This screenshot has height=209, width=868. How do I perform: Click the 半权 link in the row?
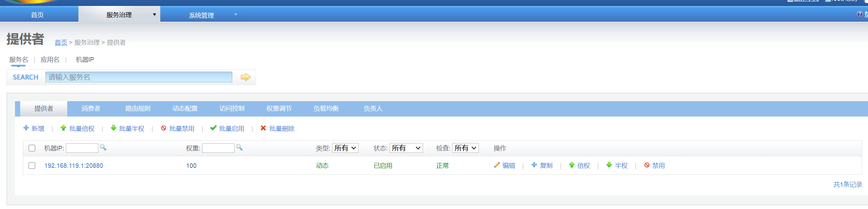[x=621, y=166]
